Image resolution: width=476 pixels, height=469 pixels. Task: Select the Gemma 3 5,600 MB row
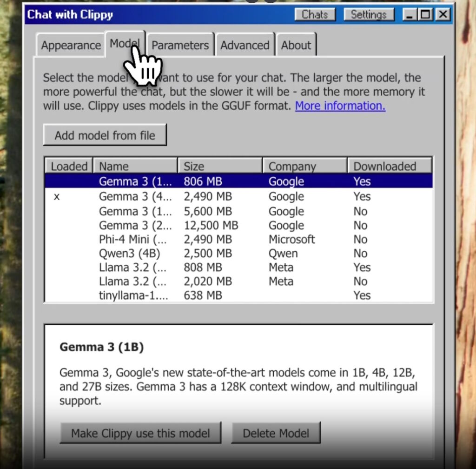(x=238, y=211)
